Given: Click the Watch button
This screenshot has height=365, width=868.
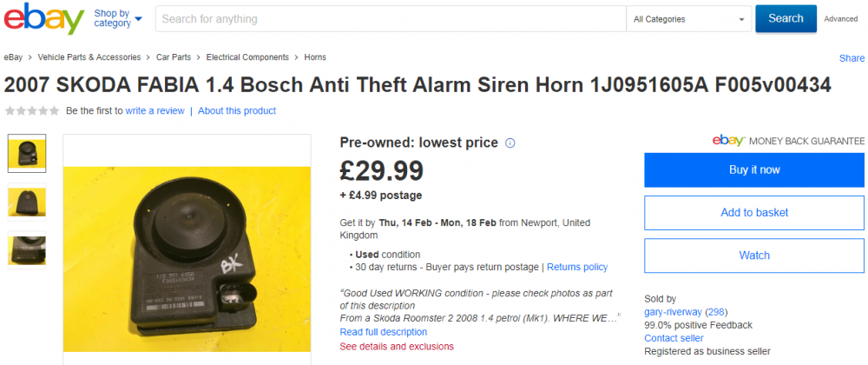Looking at the screenshot, I should (x=754, y=255).
